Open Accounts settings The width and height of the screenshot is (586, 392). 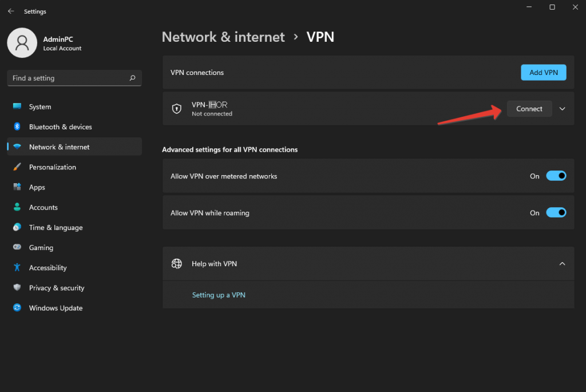[x=43, y=207]
